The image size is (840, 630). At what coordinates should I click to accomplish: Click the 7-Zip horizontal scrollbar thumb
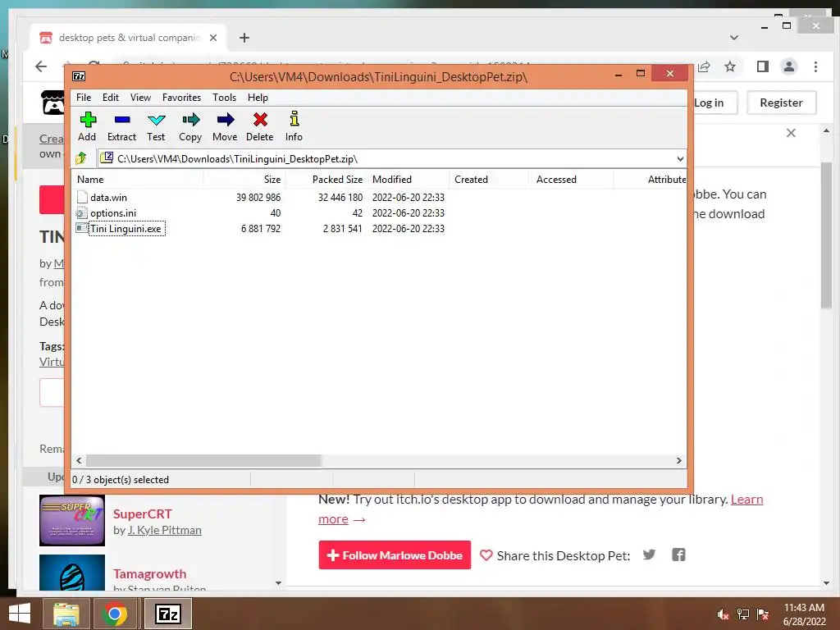203,461
